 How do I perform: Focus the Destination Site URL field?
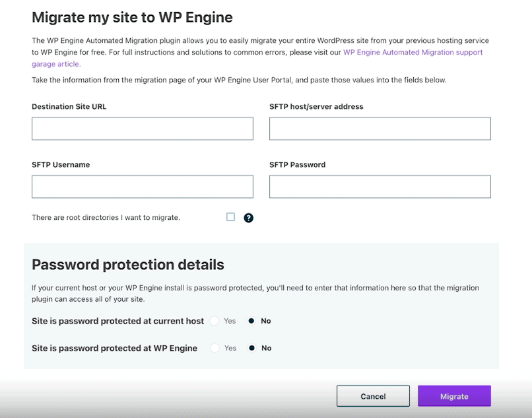(143, 129)
